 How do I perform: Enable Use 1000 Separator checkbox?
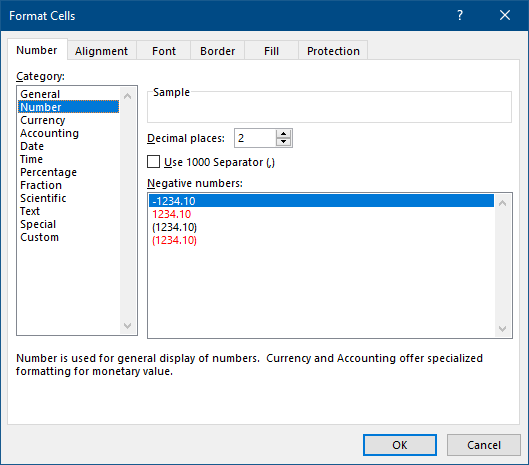[154, 162]
